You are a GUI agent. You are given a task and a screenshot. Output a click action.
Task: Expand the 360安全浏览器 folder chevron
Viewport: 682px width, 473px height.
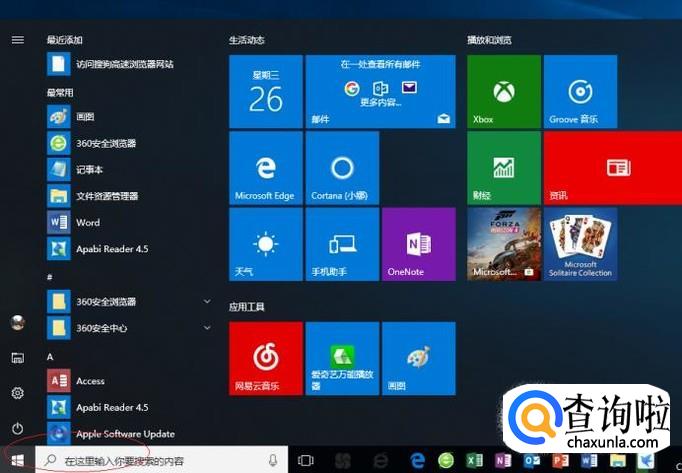207,301
